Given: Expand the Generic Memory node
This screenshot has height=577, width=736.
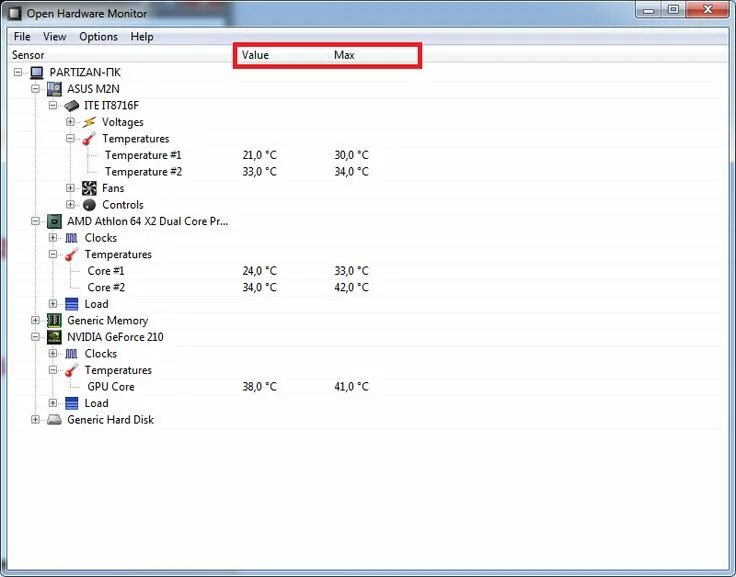Looking at the screenshot, I should point(35,321).
